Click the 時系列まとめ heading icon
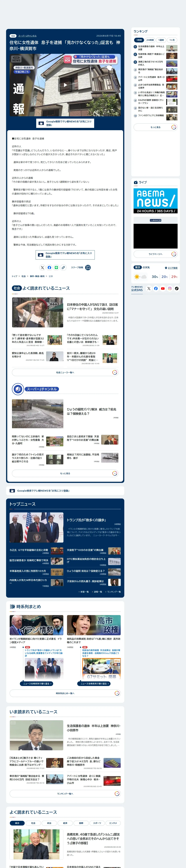Screen dimensions: 186x868 (x=12, y=607)
